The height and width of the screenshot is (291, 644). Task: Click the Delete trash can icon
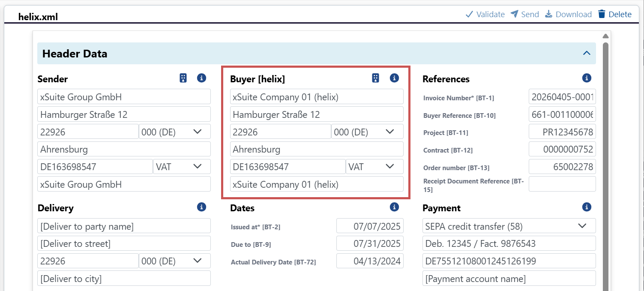602,14
